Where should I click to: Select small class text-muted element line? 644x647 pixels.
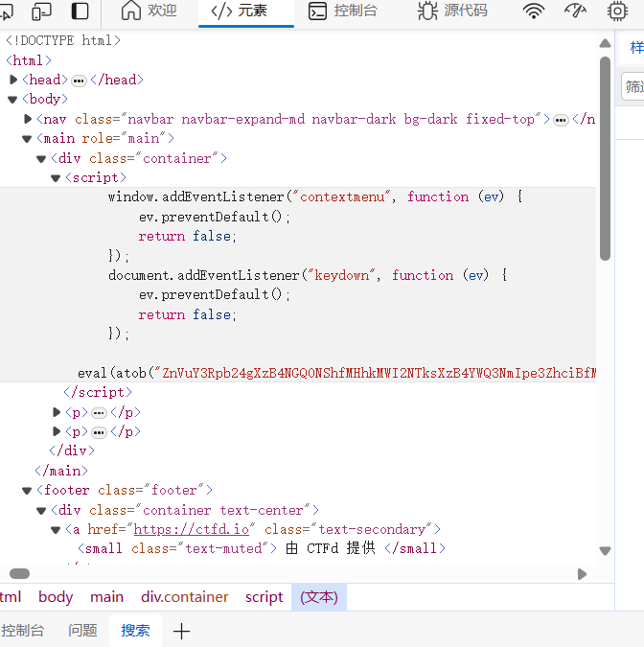coord(262,548)
